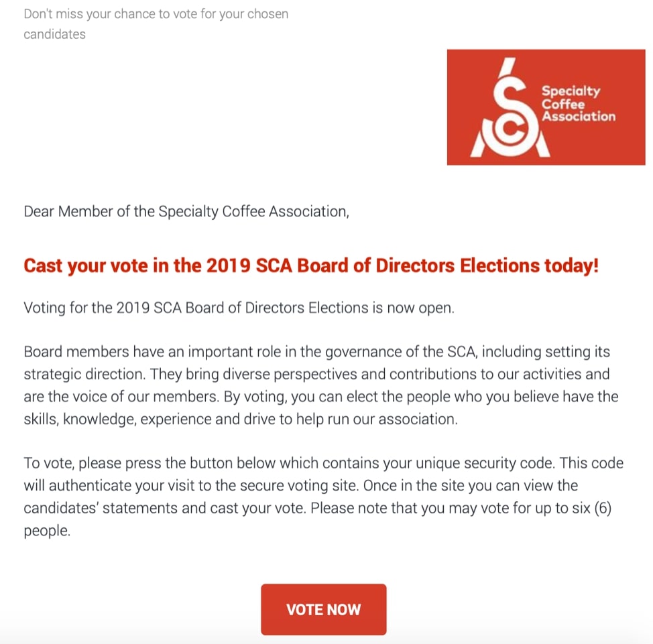Click the "Don't miss your chance" preheader text
Screen dimensions: 653x644
click(x=156, y=13)
